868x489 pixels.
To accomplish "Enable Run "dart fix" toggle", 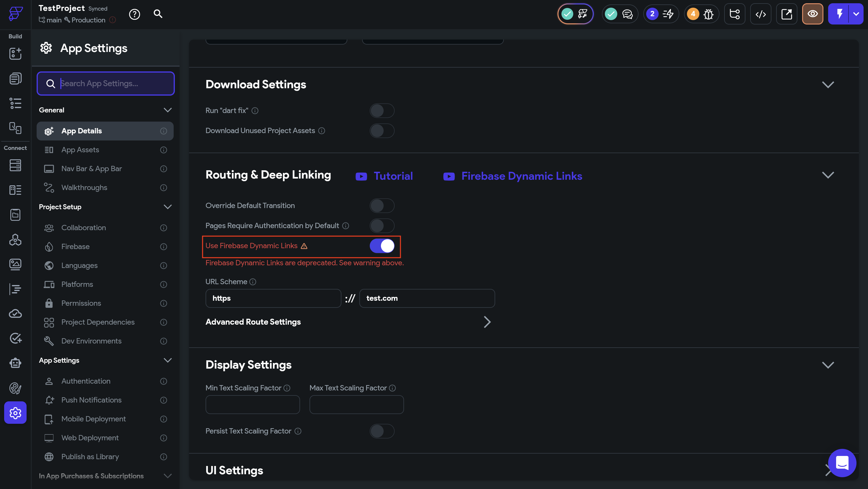I will click(x=382, y=110).
